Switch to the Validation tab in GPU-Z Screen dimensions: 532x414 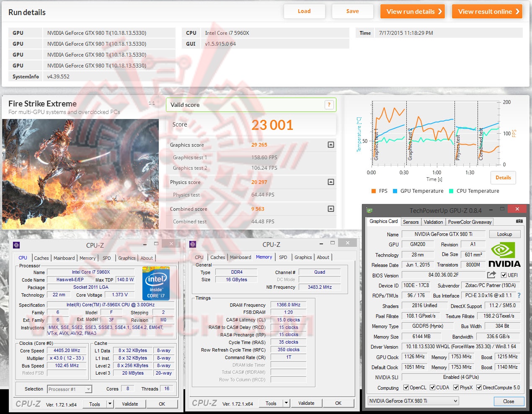coord(433,222)
